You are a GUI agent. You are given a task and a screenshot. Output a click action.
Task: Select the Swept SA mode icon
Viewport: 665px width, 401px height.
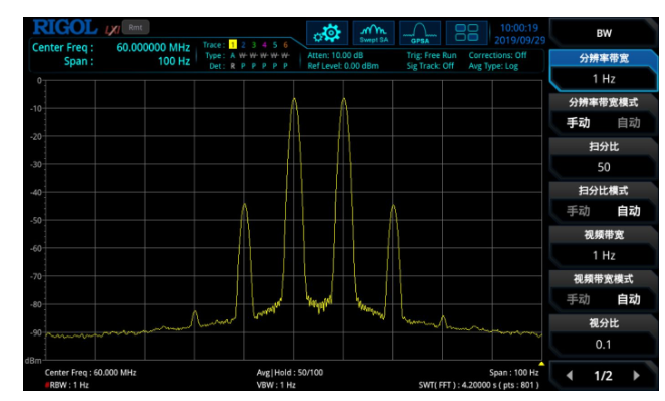click(x=373, y=33)
